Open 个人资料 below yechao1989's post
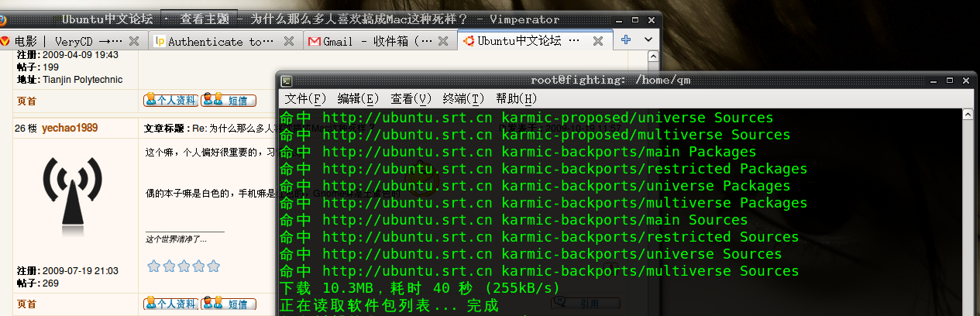The width and height of the screenshot is (980, 316). (170, 304)
